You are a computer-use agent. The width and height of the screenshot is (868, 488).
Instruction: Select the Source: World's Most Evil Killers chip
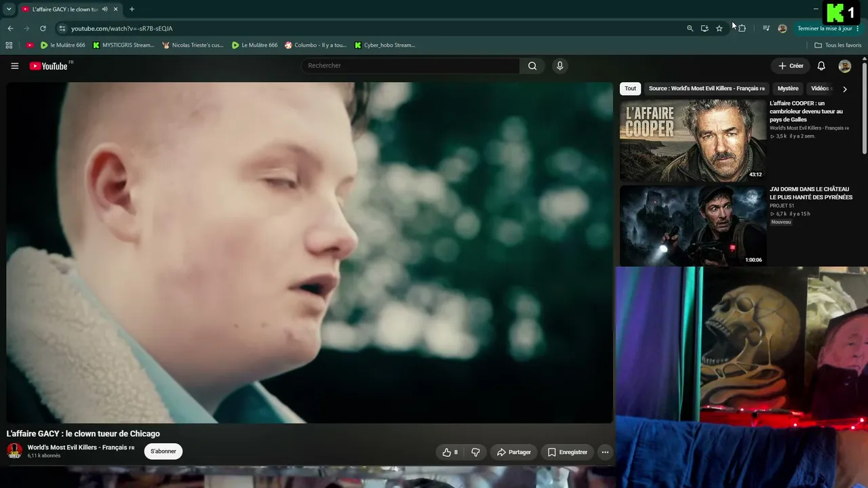point(707,89)
